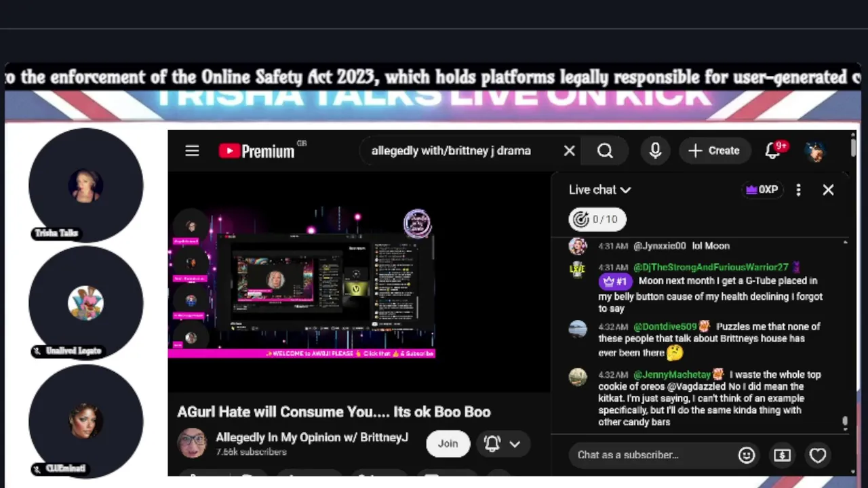
Task: Send a heart reaction in chat
Action: (x=818, y=455)
